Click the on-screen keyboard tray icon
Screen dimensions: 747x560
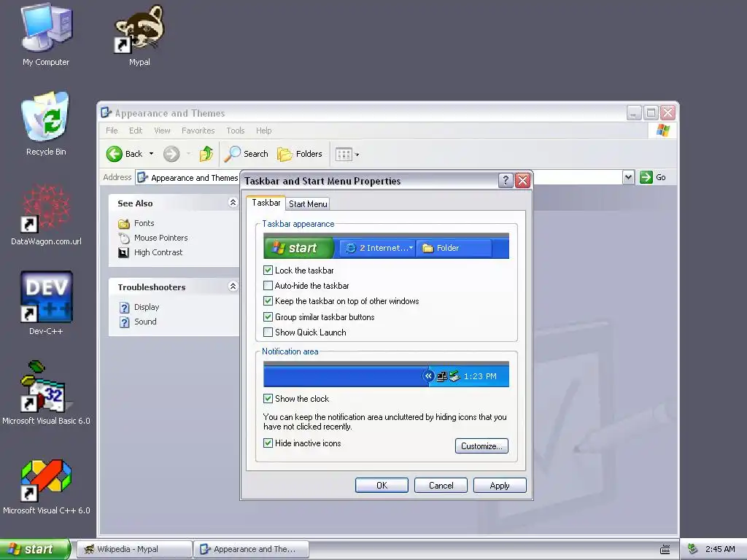coord(665,549)
